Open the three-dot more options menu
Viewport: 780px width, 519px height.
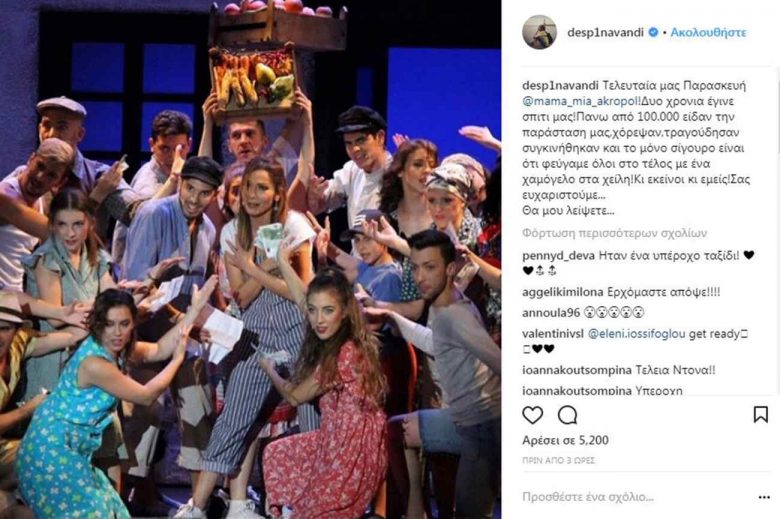(764, 497)
